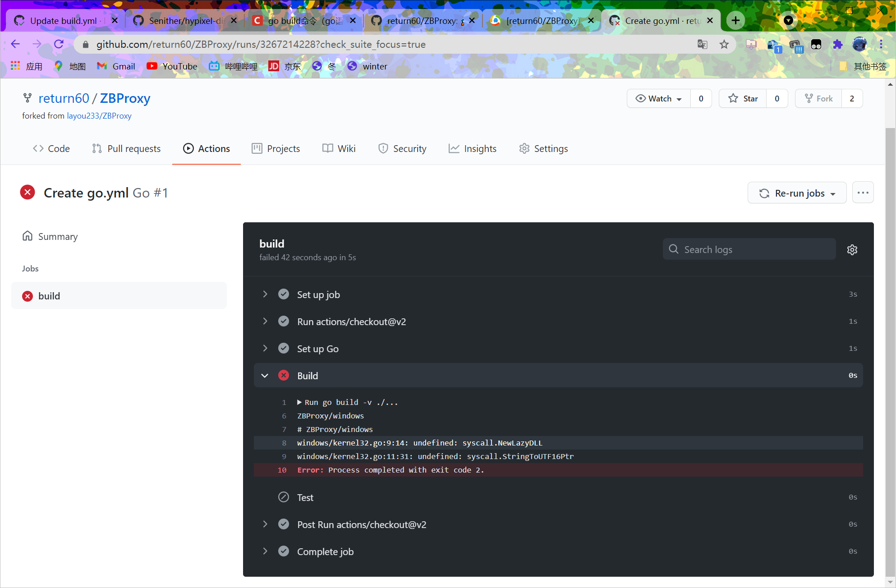Open the log display settings gear
The image size is (896, 588).
(x=852, y=249)
